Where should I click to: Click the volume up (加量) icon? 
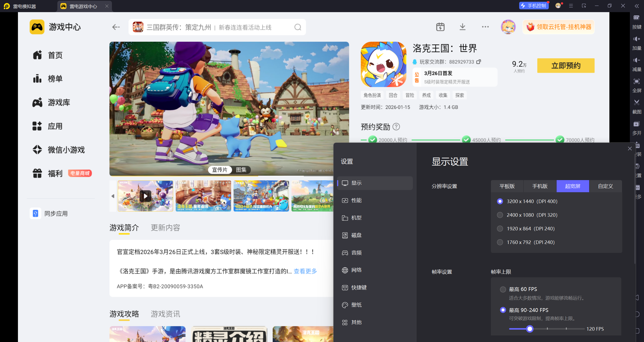point(636,39)
